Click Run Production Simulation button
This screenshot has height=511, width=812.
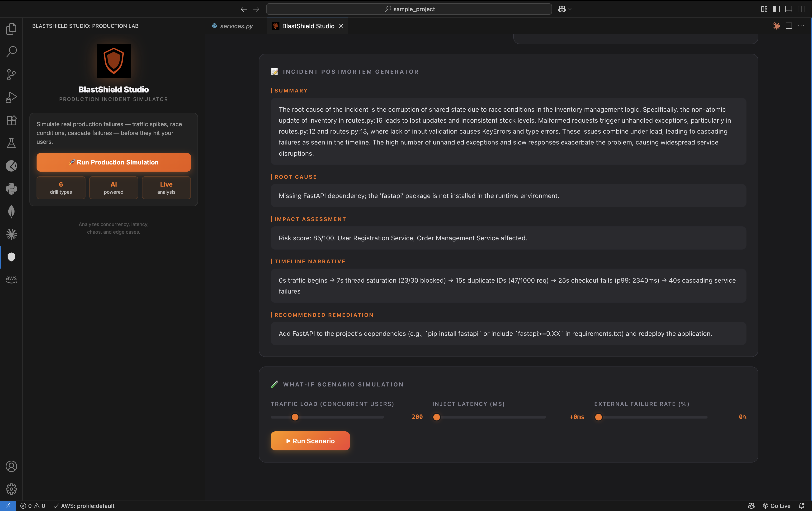pyautogui.click(x=114, y=162)
